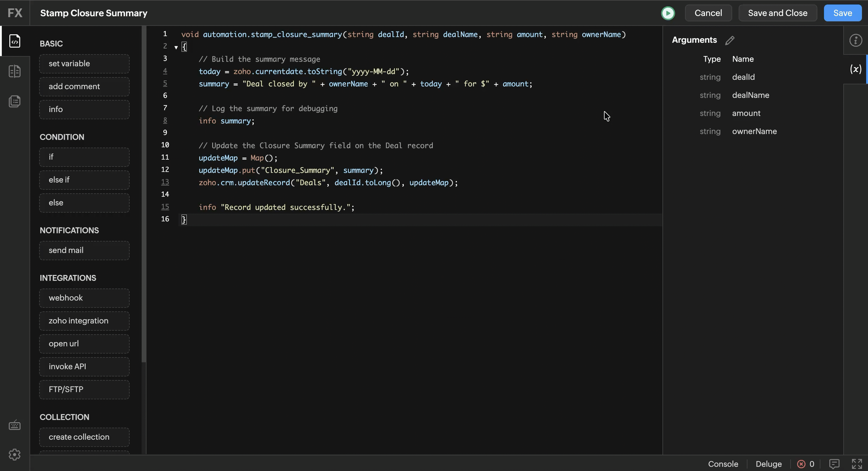Click the snippet panel vertical scrollbar
Screen dimensions: 868x471
pyautogui.click(x=143, y=194)
